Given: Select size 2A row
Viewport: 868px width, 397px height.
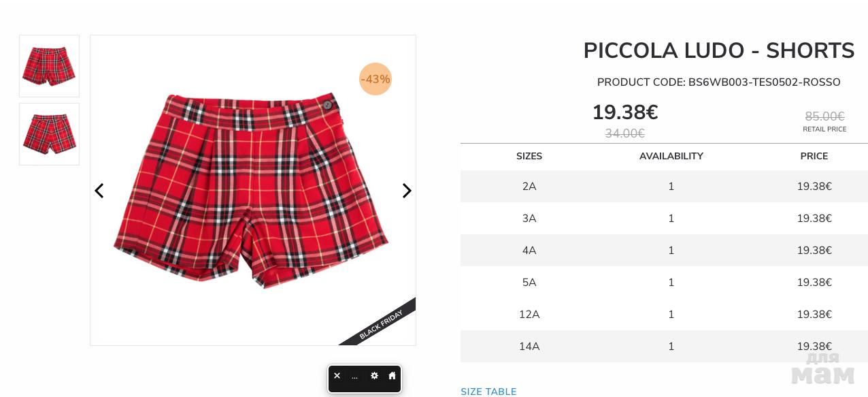Looking at the screenshot, I should 529,187.
